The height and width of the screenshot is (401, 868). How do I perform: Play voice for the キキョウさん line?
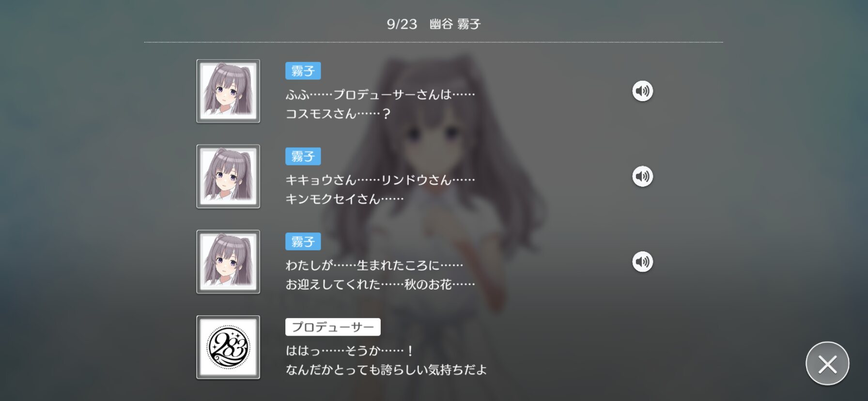pos(642,176)
